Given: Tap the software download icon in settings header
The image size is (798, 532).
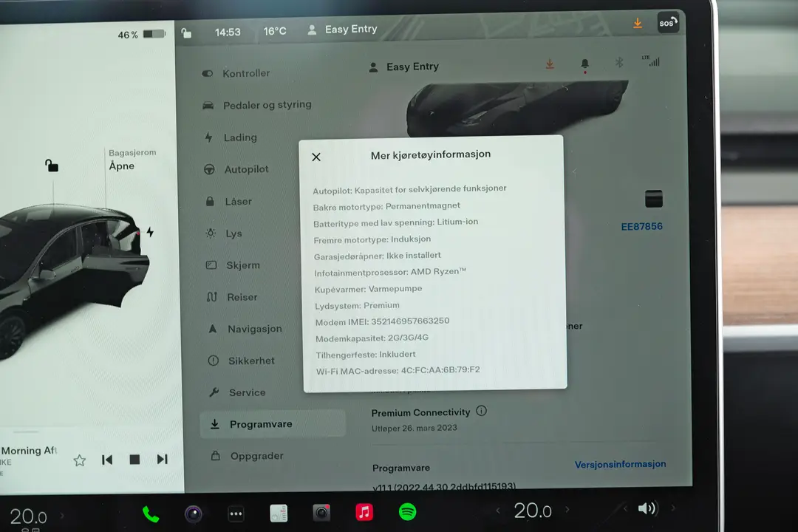Looking at the screenshot, I should [x=550, y=64].
